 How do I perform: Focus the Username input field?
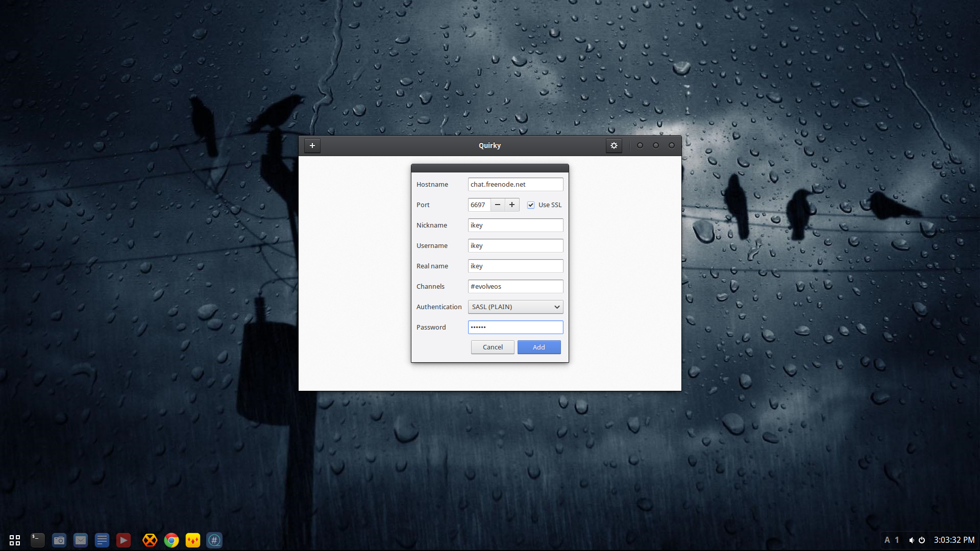(x=516, y=245)
